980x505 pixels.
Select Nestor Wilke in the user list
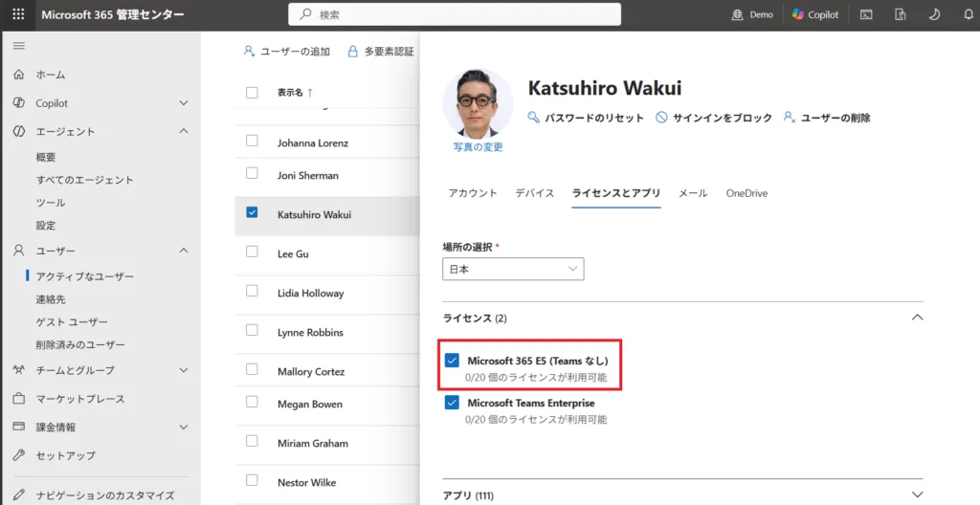tap(306, 482)
